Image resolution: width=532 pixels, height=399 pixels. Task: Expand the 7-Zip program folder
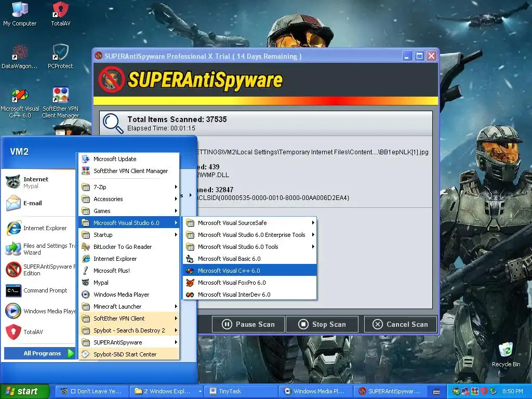tap(129, 187)
